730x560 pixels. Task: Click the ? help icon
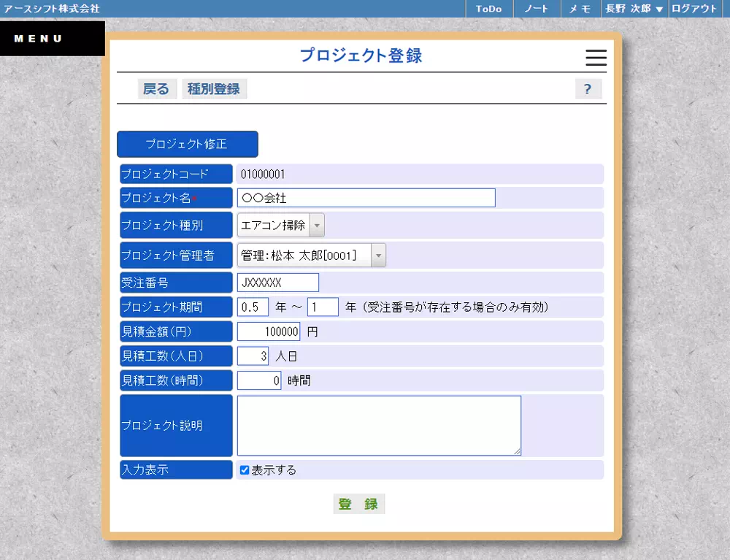588,88
